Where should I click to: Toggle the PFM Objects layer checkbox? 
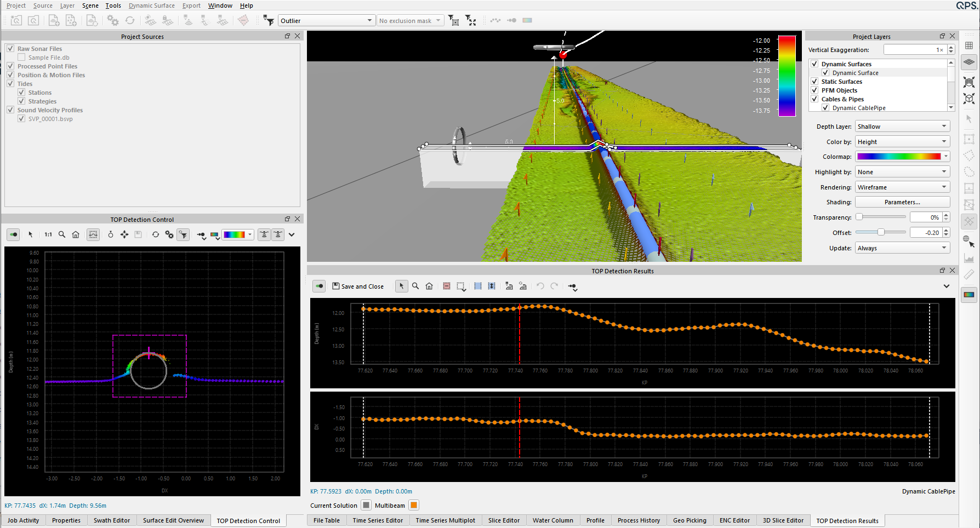814,90
